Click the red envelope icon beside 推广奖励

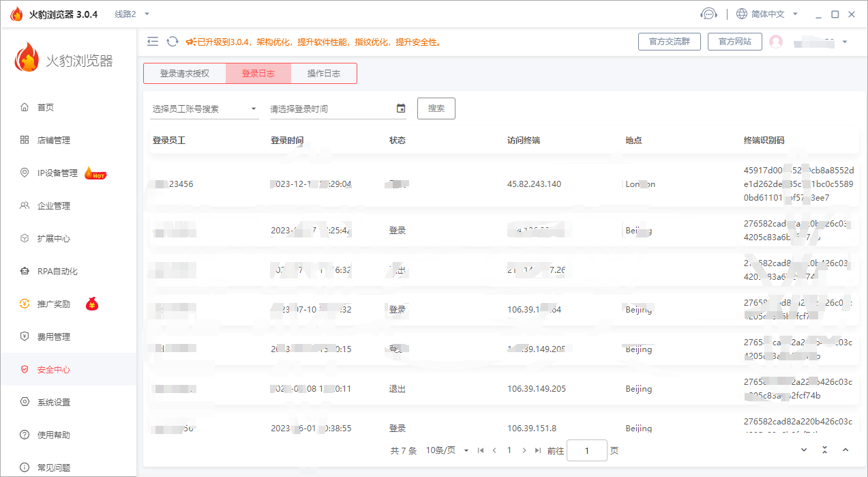(x=92, y=304)
